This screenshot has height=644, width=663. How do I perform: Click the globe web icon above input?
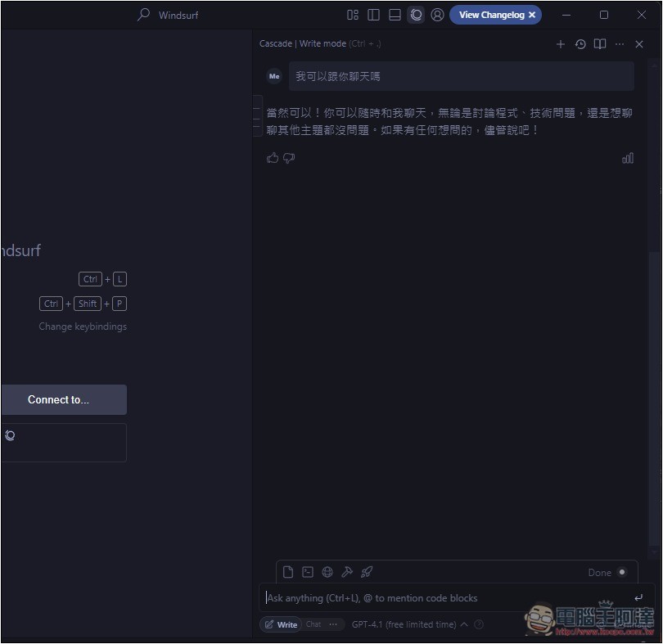pyautogui.click(x=327, y=572)
